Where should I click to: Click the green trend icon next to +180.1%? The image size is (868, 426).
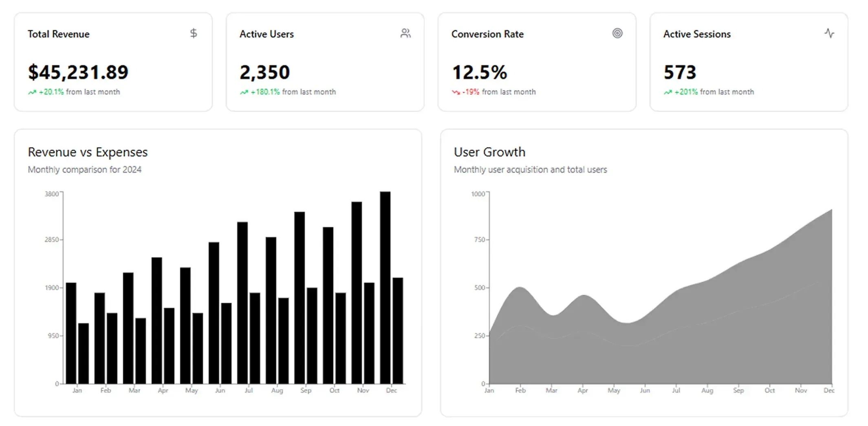[x=244, y=92]
